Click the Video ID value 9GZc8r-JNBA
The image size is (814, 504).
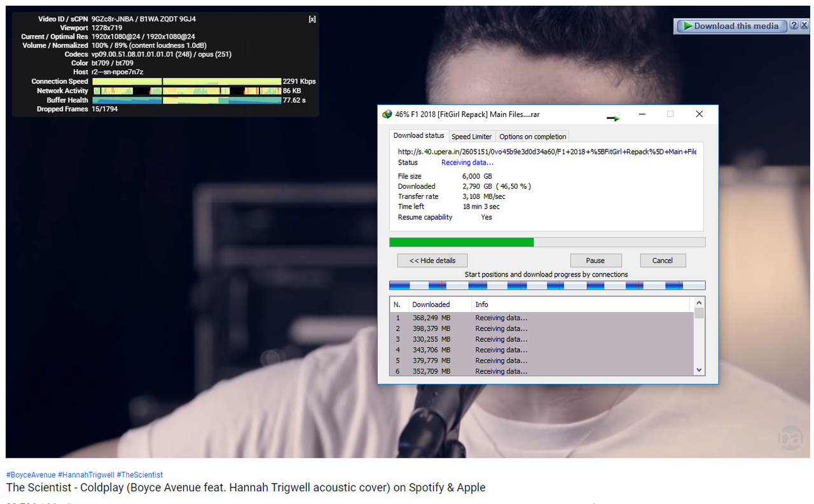(113, 19)
